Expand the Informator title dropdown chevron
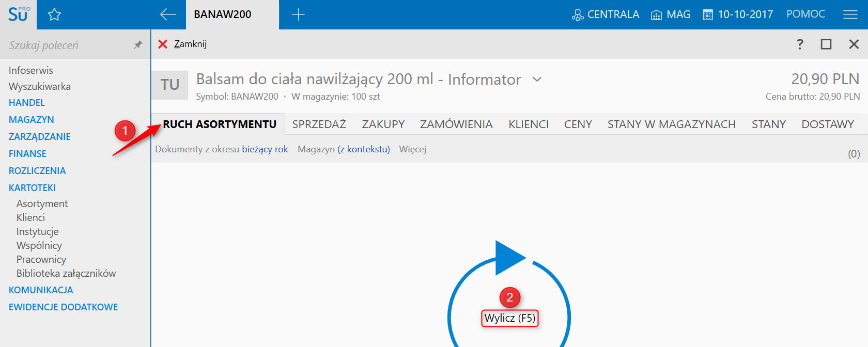The width and height of the screenshot is (868, 347). [537, 80]
